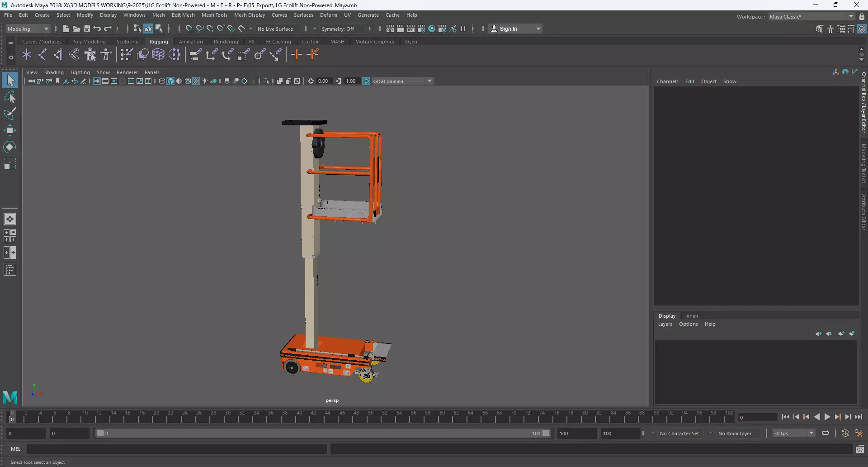Play the animation forwards

tap(827, 417)
